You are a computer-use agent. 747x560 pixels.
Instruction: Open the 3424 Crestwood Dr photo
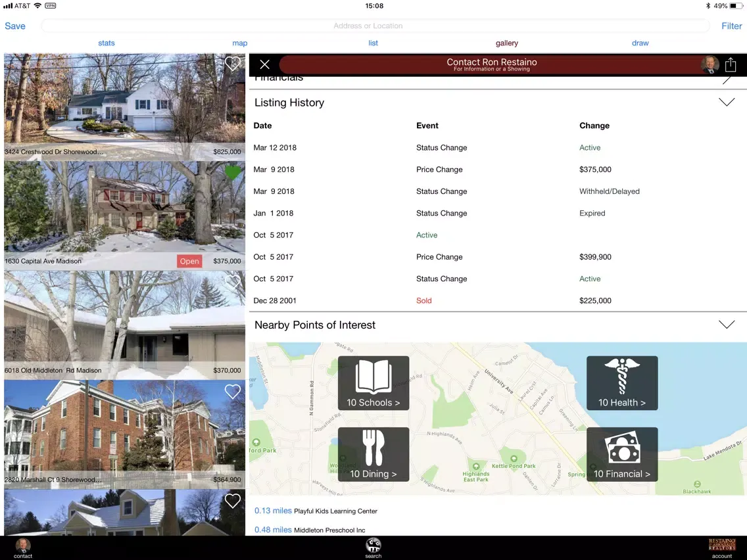click(x=124, y=106)
